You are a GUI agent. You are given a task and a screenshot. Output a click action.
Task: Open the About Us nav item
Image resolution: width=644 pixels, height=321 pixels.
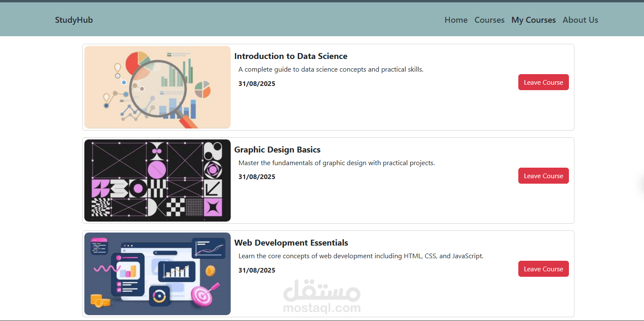click(x=580, y=20)
